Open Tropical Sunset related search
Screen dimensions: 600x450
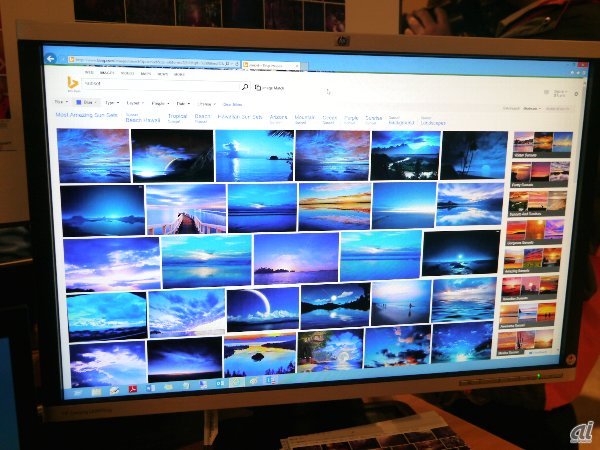click(178, 118)
